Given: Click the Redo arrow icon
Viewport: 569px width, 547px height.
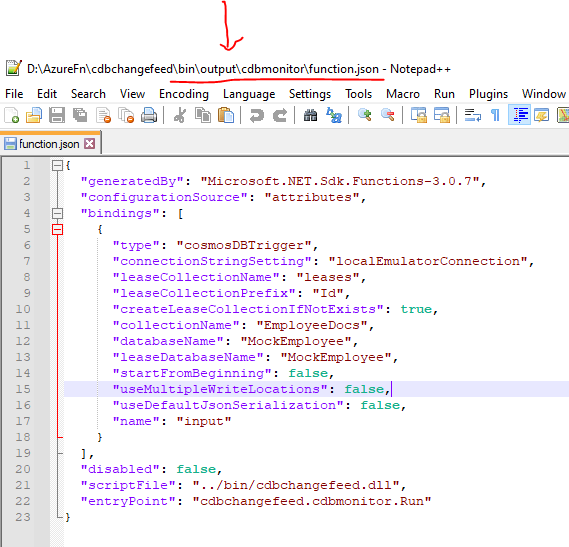Looking at the screenshot, I should 280,115.
